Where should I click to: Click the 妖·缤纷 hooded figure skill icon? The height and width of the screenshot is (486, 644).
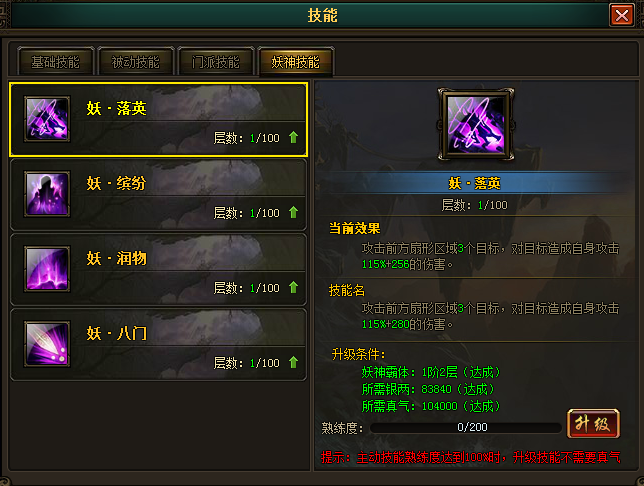tap(47, 194)
